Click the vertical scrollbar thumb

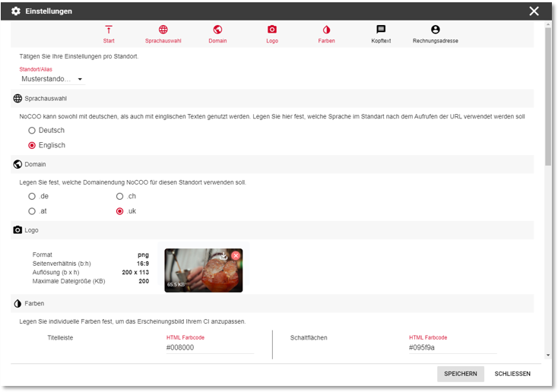pyautogui.click(x=548, y=96)
